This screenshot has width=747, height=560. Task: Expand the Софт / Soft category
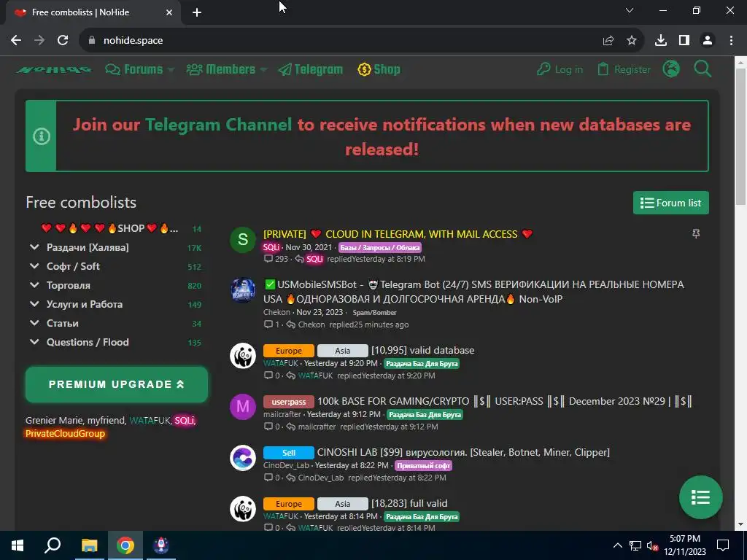tap(73, 267)
